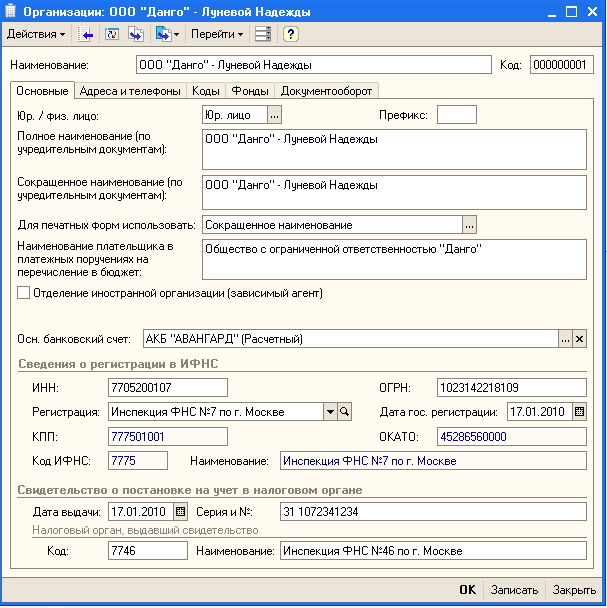Clear the Осн. банковский счет with X button
Image resolution: width=607 pixels, height=608 pixels.
tap(579, 339)
